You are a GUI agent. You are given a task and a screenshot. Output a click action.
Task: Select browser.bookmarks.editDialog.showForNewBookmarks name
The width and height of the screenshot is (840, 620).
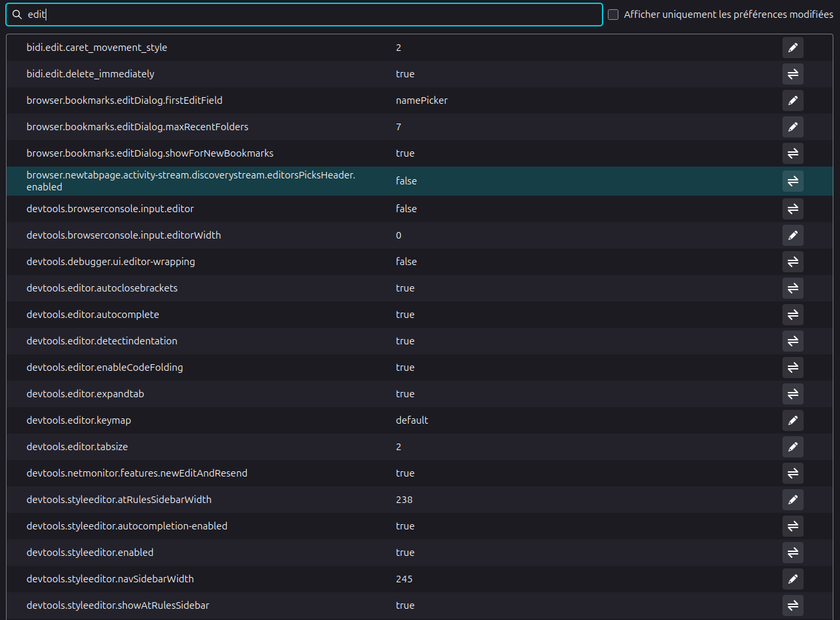(150, 153)
